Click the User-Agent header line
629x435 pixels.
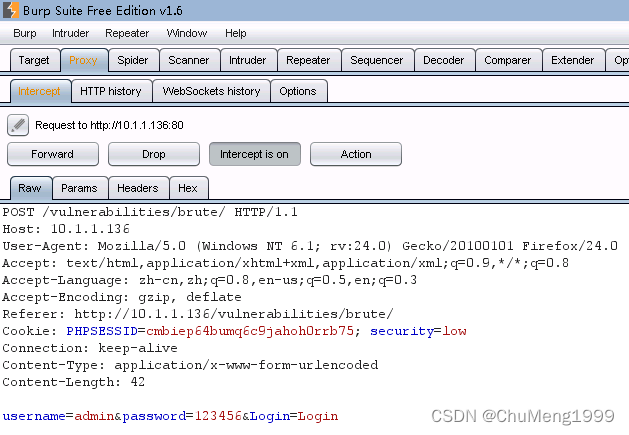pyautogui.click(x=310, y=246)
